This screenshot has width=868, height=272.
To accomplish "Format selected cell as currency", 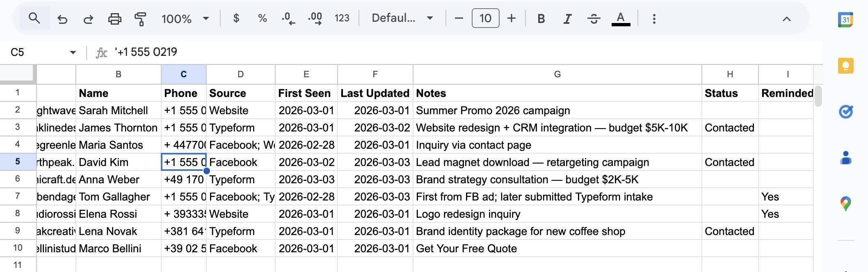I will coord(236,18).
